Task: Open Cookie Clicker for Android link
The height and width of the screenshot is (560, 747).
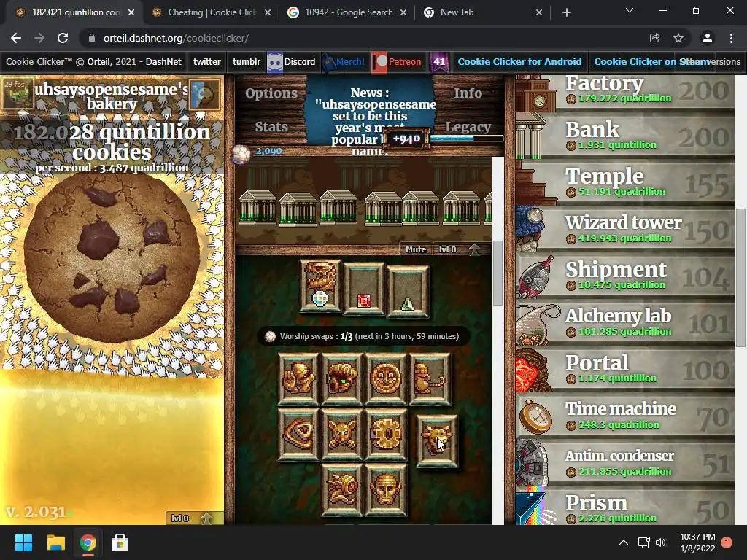Action: (519, 61)
